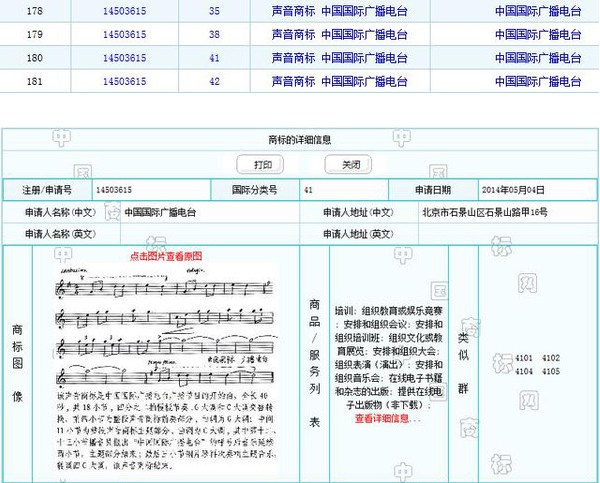Open registration number 14503615 in row 181

[x=124, y=81]
